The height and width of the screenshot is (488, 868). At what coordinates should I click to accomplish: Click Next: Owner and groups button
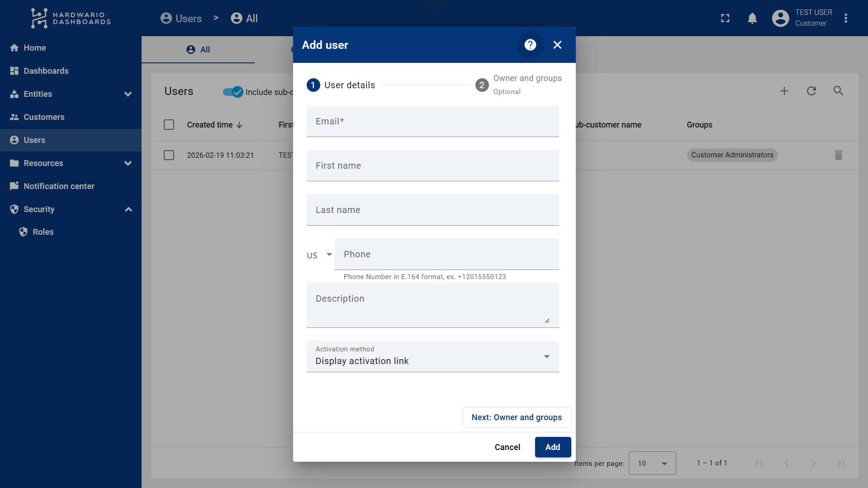(x=517, y=417)
